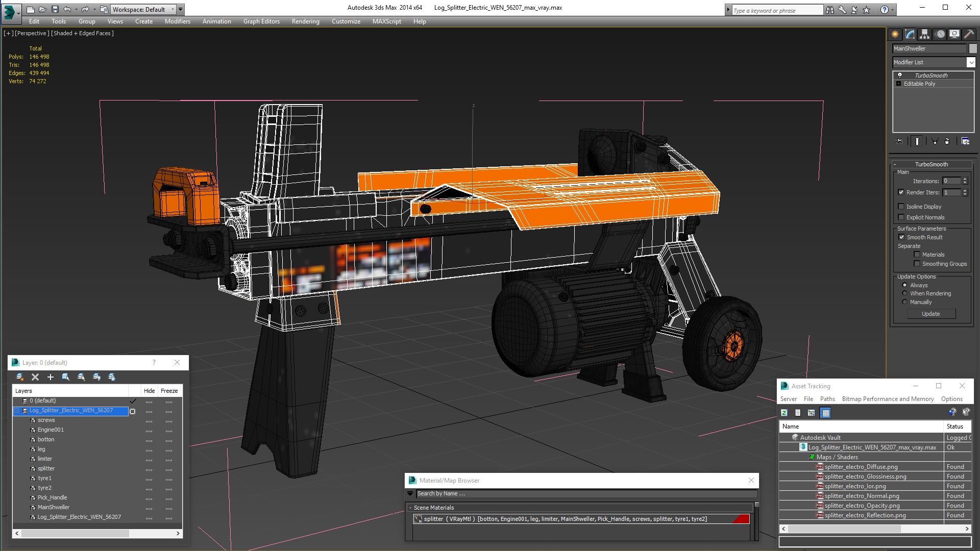
Task: Open the MAXScript menu
Action: pyautogui.click(x=386, y=21)
